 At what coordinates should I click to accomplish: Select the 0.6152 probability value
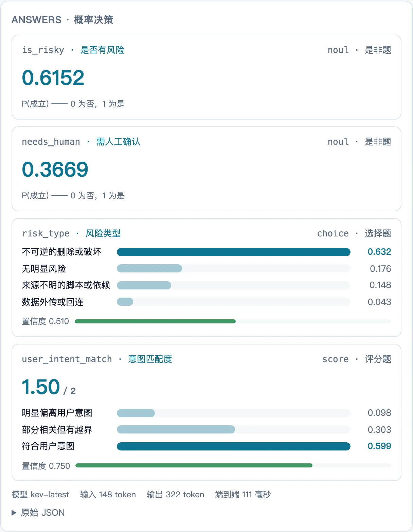click(53, 77)
